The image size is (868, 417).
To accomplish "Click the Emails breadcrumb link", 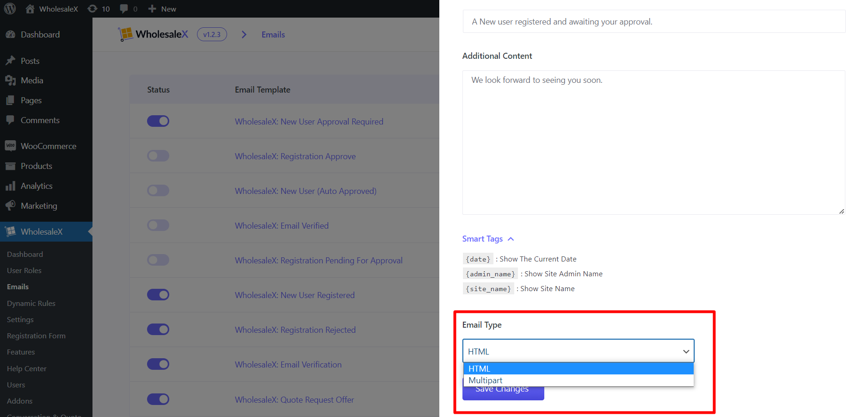I will (x=273, y=35).
